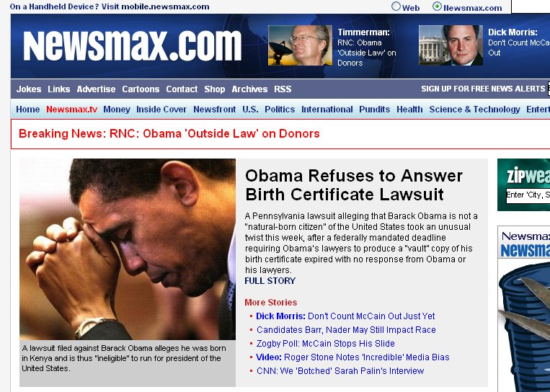Open CNN 'Botched' Sarah Palin's Interview story

340,371
